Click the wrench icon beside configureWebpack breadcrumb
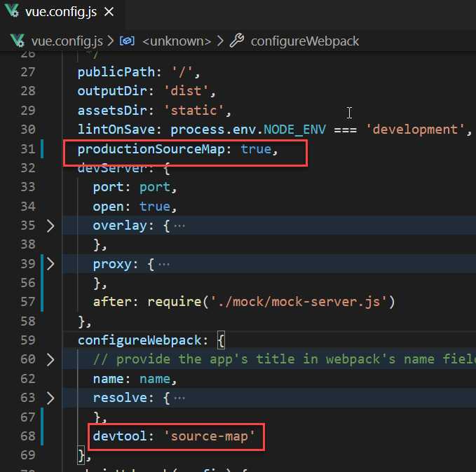This screenshot has height=472, width=476. 237,41
